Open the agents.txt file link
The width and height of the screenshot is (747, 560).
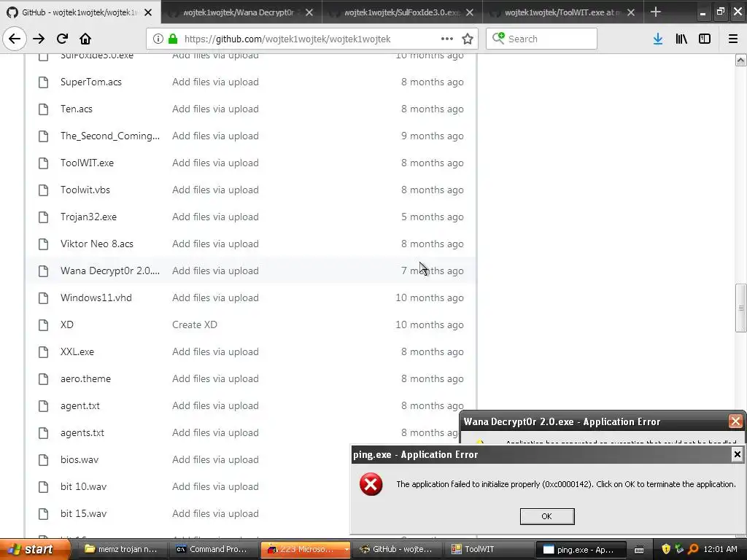82,433
